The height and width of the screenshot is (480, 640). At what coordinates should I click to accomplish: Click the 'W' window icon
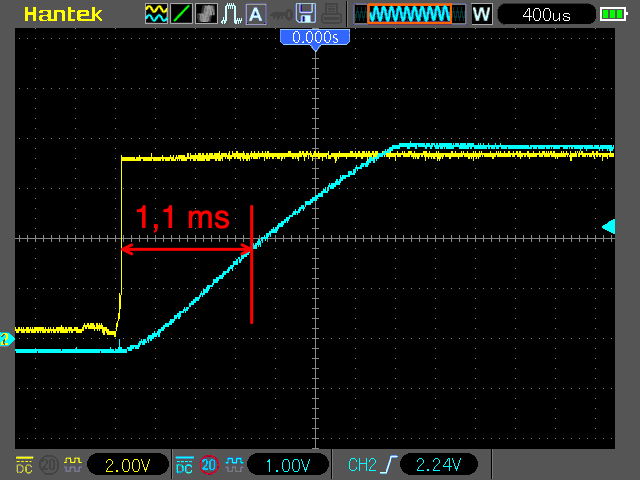pos(481,14)
